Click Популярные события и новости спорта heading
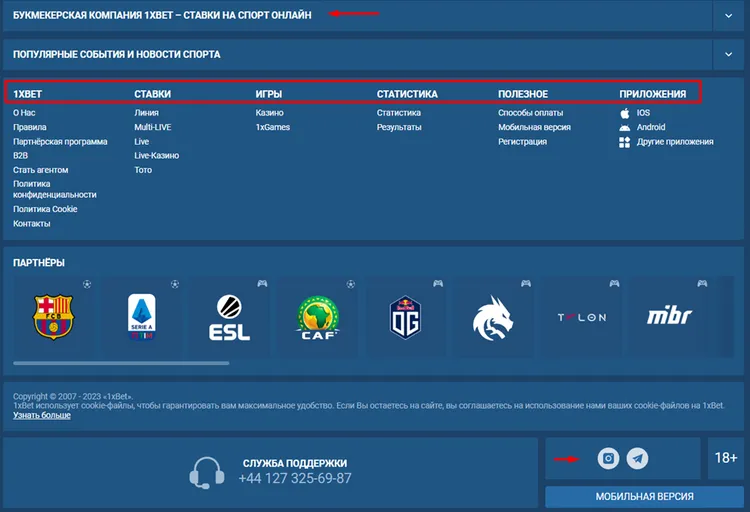Viewport: 750px width, 512px height. click(x=117, y=55)
